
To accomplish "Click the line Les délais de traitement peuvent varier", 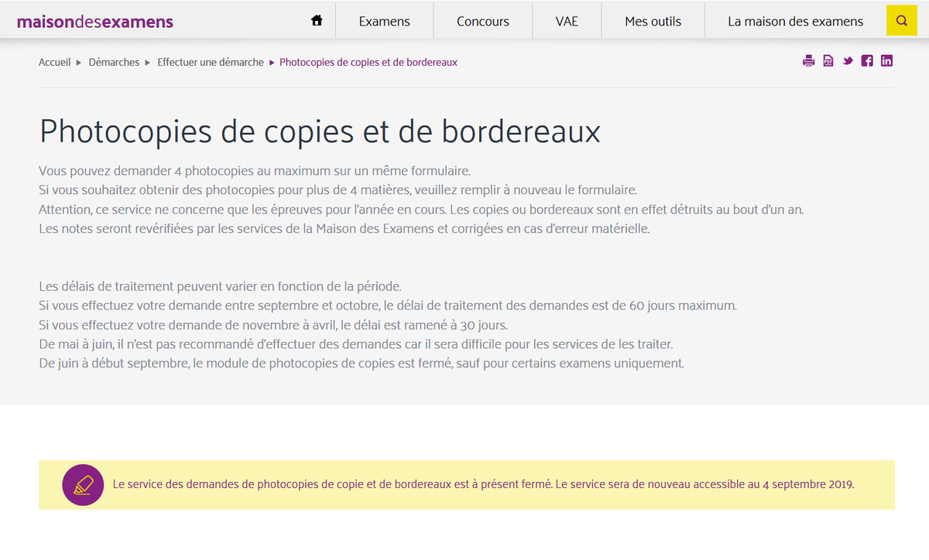I will (x=221, y=286).
